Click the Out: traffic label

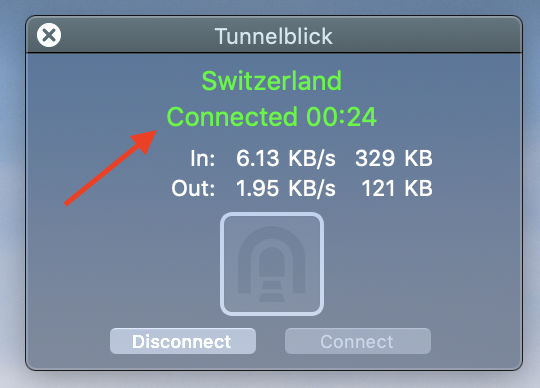pyautogui.click(x=193, y=188)
